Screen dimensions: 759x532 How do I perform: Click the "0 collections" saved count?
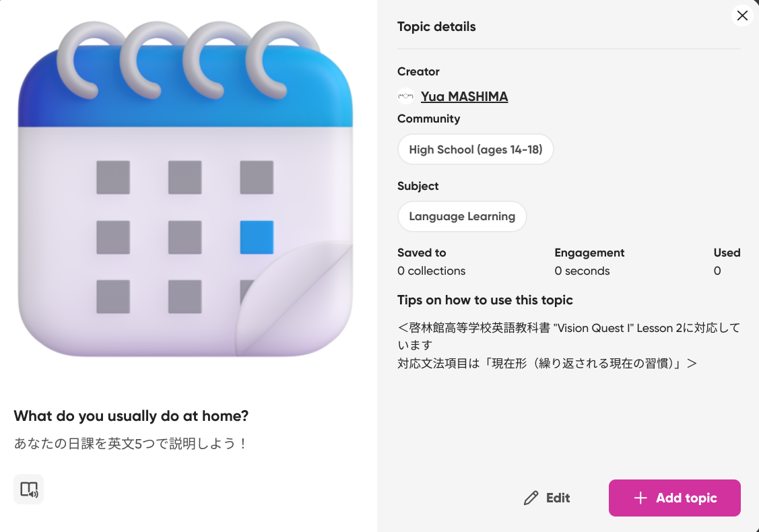pyautogui.click(x=431, y=271)
